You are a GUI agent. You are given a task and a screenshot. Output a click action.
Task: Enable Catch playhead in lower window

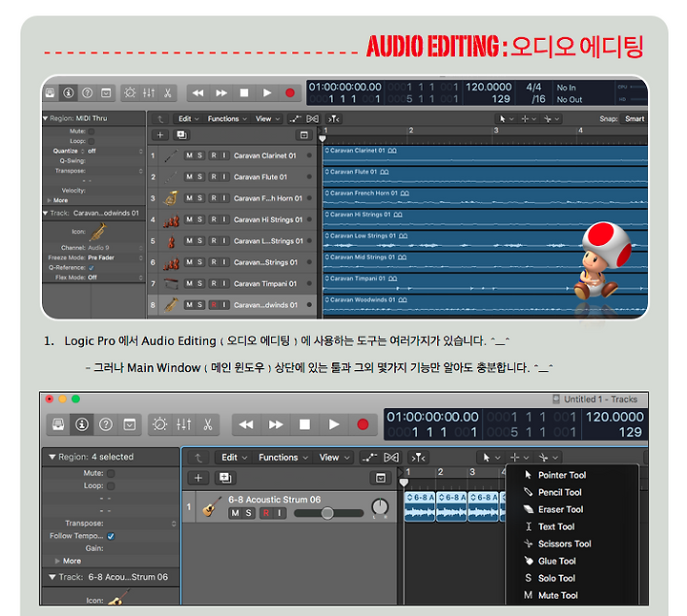coord(418,458)
